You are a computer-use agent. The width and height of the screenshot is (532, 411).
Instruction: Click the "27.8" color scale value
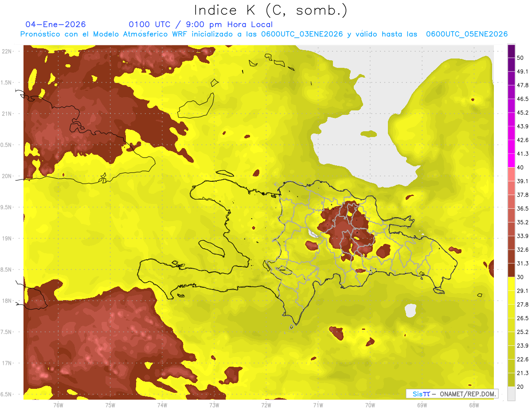pyautogui.click(x=523, y=304)
